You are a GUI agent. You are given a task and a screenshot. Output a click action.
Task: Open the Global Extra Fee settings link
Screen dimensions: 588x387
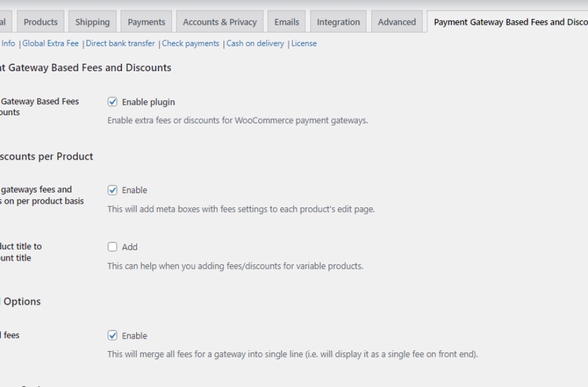[x=51, y=43]
